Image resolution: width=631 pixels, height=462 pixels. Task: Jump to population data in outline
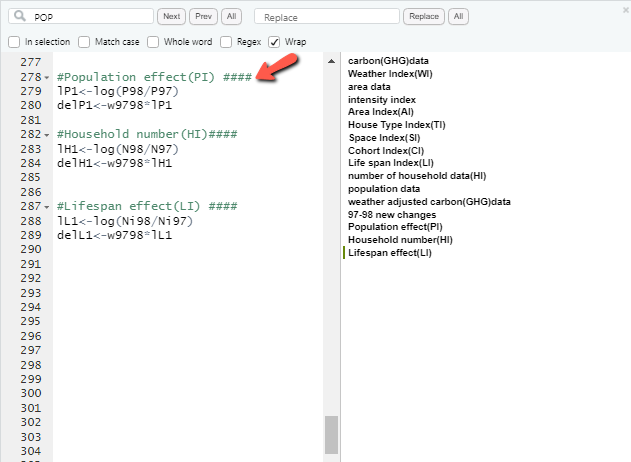[384, 189]
